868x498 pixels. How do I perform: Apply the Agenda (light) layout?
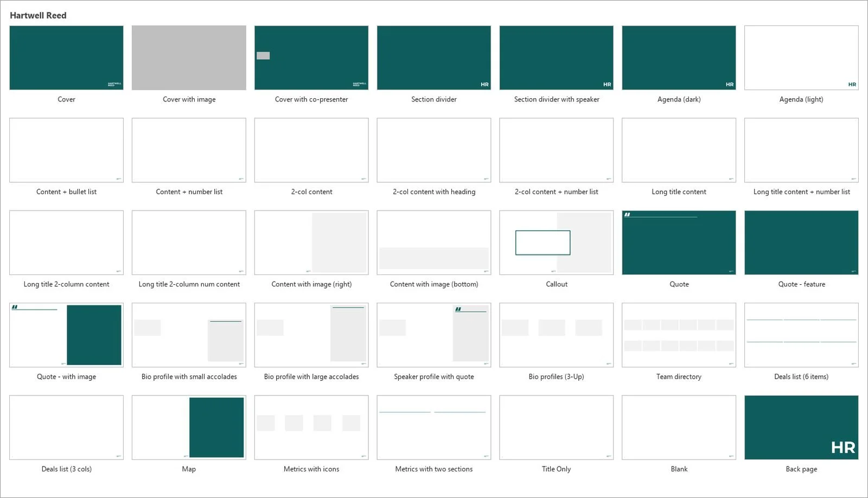(802, 58)
